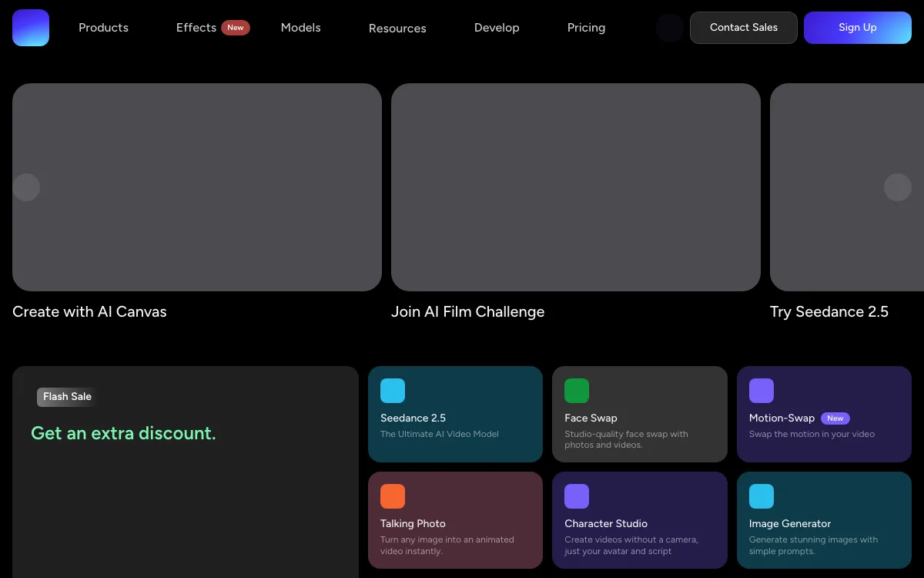924x578 pixels.
Task: Click the 'Talking Photo' card title
Action: pos(413,524)
